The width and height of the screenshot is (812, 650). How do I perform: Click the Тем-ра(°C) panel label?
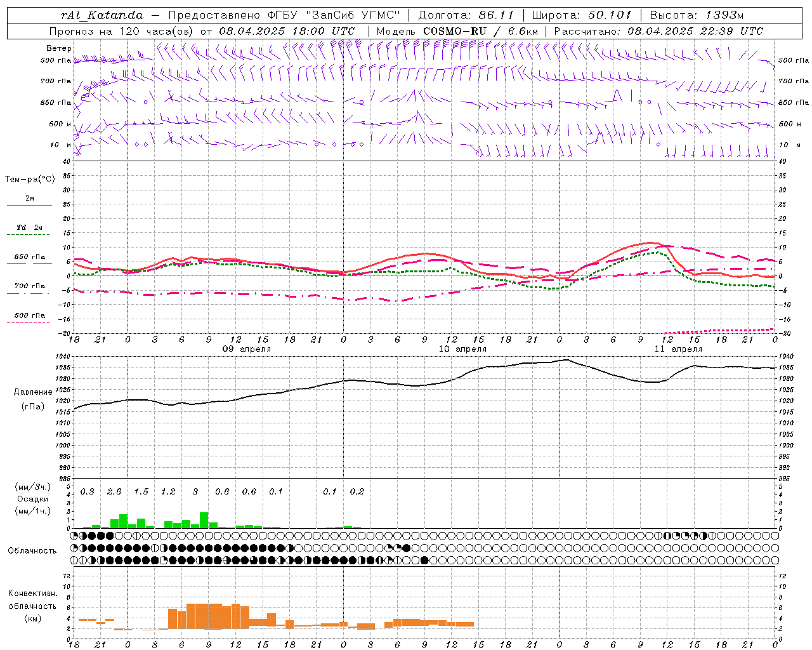point(30,180)
